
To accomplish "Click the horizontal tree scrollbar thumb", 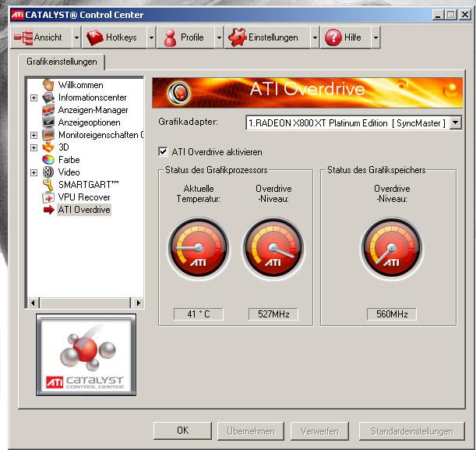I will pos(86,303).
